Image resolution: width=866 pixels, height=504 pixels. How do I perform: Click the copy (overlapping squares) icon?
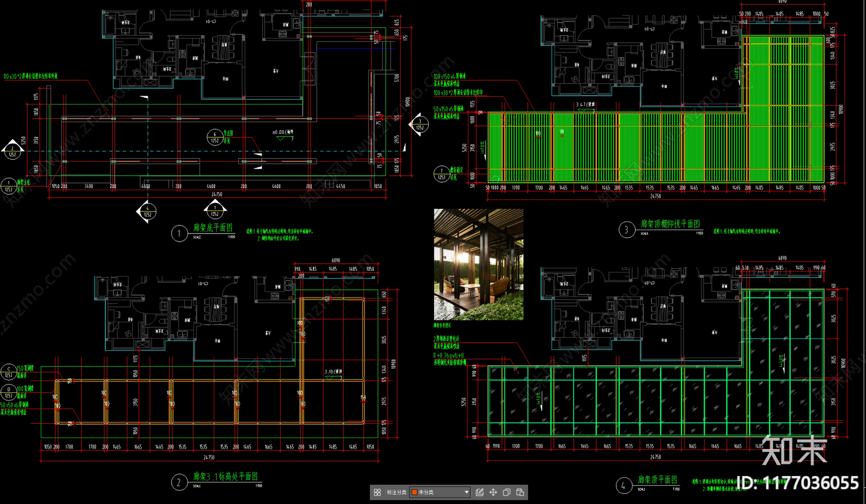tap(507, 492)
